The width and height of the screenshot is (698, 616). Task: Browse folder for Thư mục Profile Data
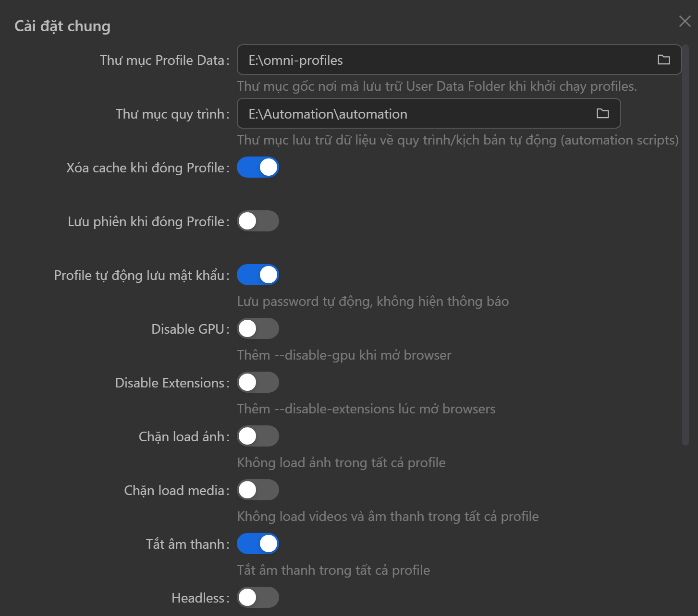point(663,60)
